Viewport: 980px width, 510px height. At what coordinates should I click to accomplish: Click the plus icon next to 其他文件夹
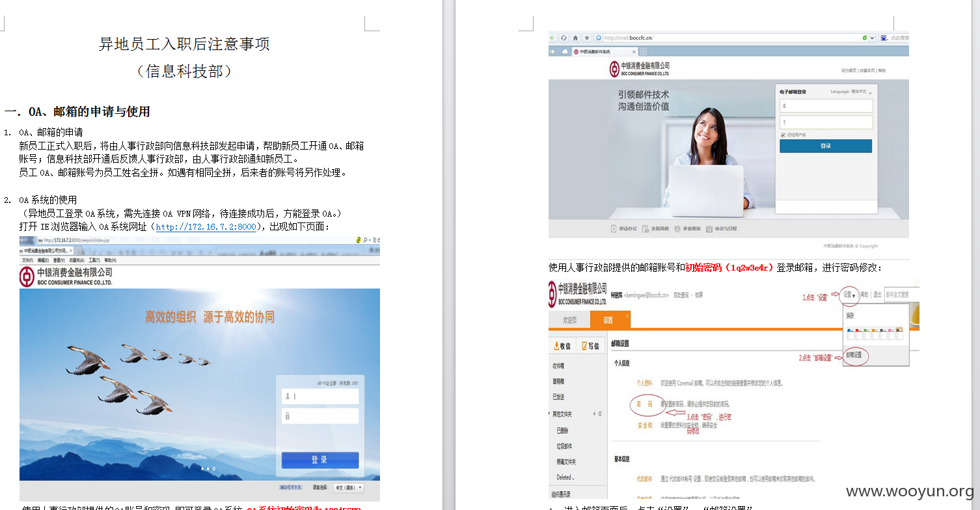[594, 414]
